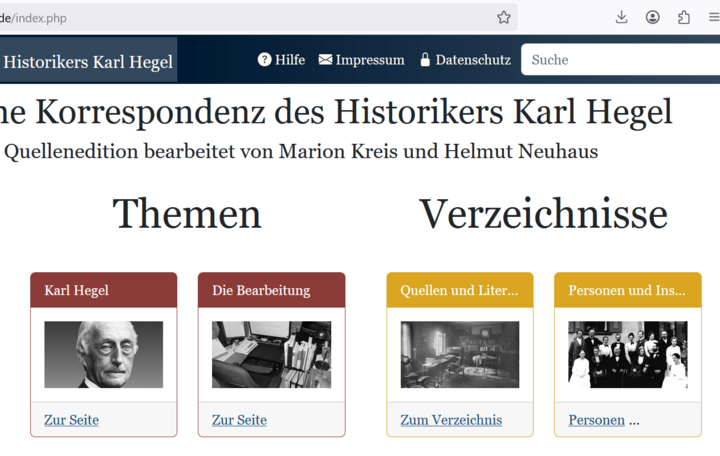The image size is (720, 456).
Task: Open the Hilfe menu item
Action: pyautogui.click(x=290, y=60)
